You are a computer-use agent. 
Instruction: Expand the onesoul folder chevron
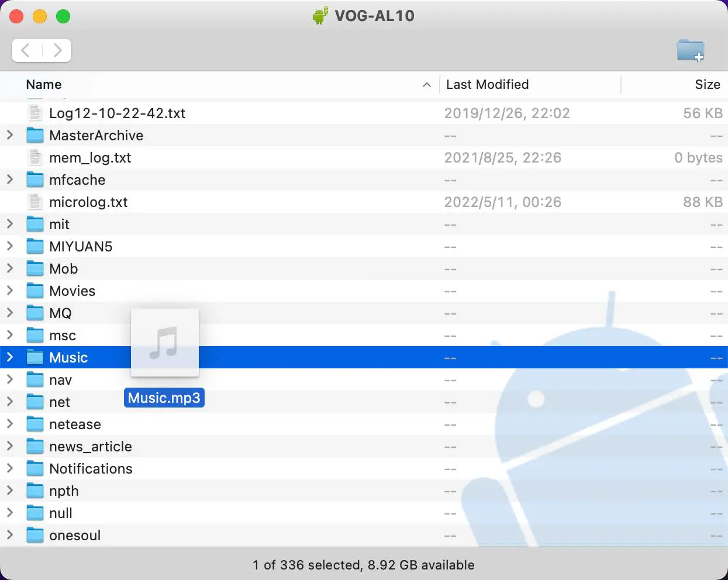pyautogui.click(x=10, y=535)
